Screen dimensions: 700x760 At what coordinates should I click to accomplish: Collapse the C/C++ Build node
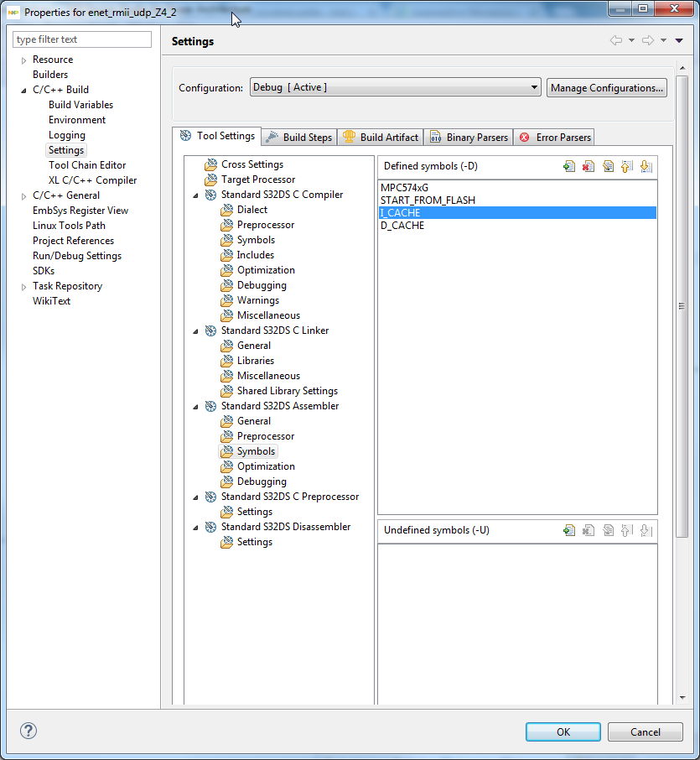tap(23, 90)
